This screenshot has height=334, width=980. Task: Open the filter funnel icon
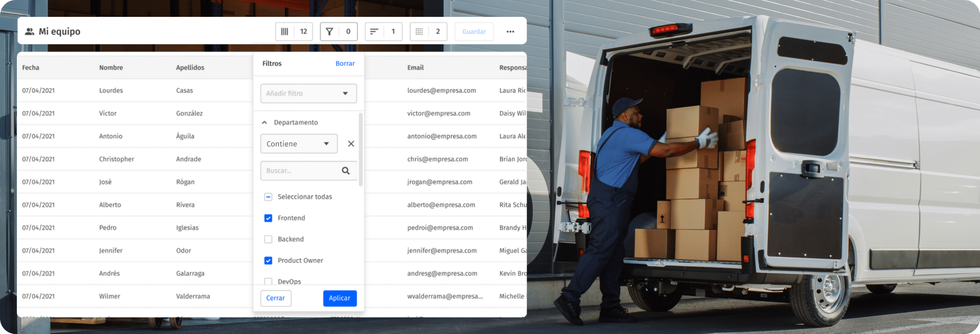coord(329,32)
